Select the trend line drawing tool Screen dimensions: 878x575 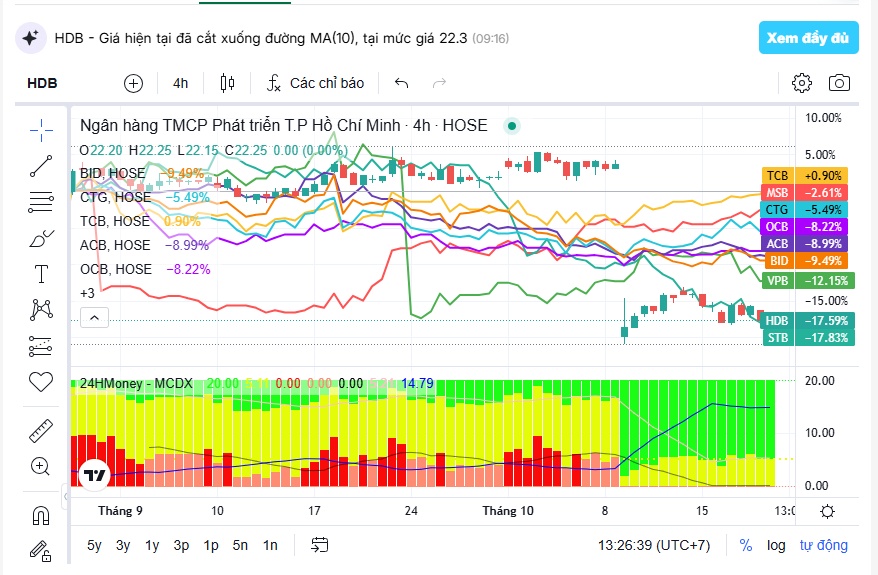pos(41,166)
